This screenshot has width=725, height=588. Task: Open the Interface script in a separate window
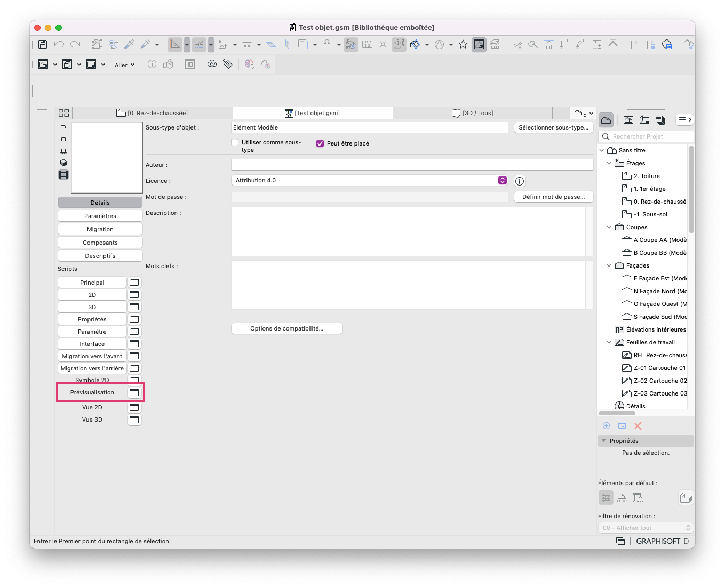[x=134, y=344]
